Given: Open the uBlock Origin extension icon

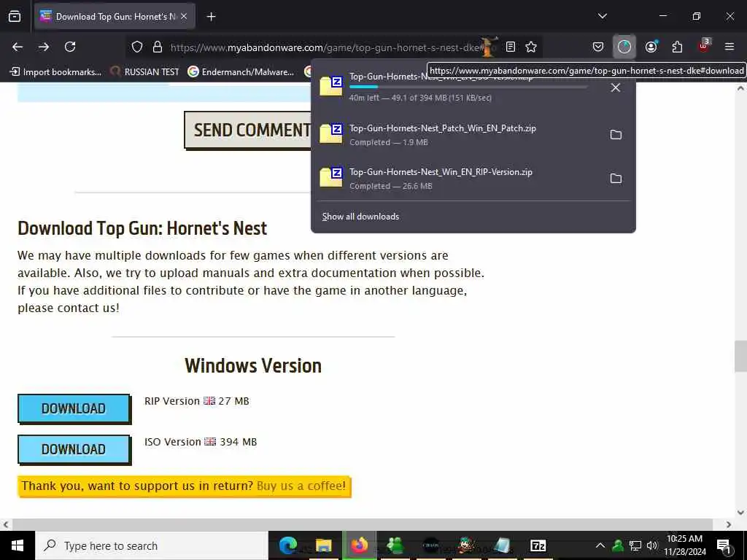Looking at the screenshot, I should (704, 46).
